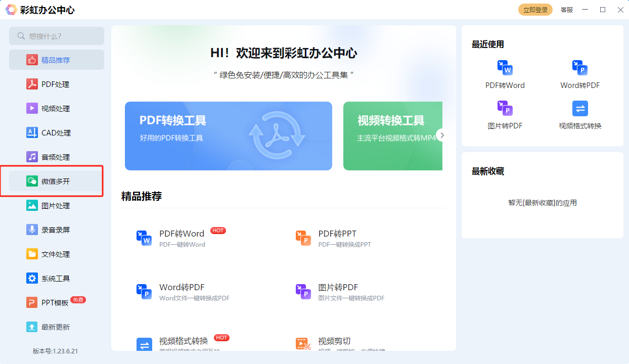Screen dimensions: 629x364
Task: Click the PDF转Word title text in 精品推荐
Action: pos(182,234)
